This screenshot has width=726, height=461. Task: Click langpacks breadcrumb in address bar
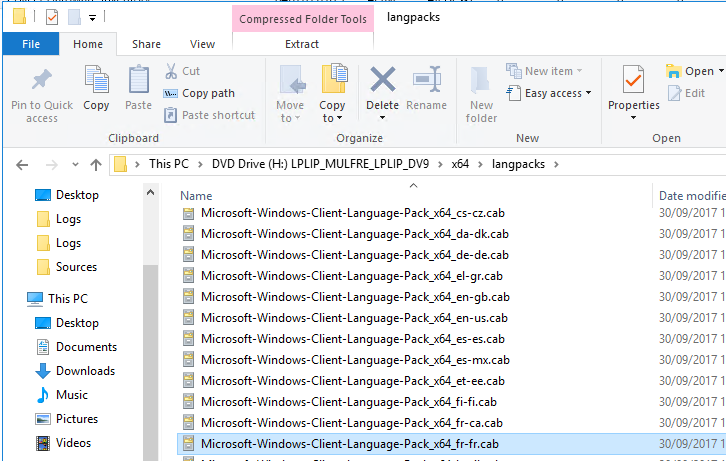point(518,164)
